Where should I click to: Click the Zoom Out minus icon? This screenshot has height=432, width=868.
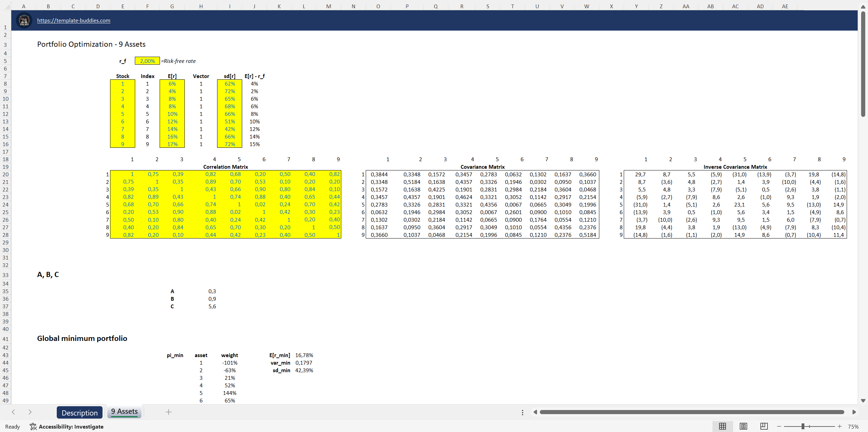click(x=779, y=426)
